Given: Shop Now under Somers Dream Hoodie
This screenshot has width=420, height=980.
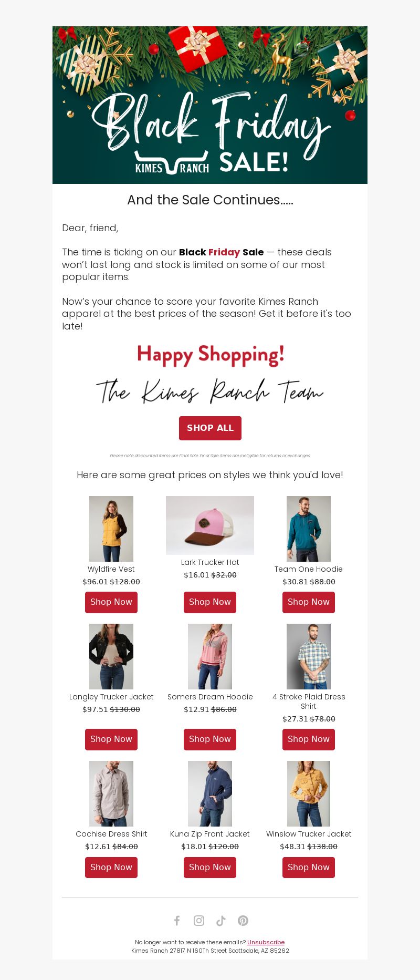Looking at the screenshot, I should [210, 739].
